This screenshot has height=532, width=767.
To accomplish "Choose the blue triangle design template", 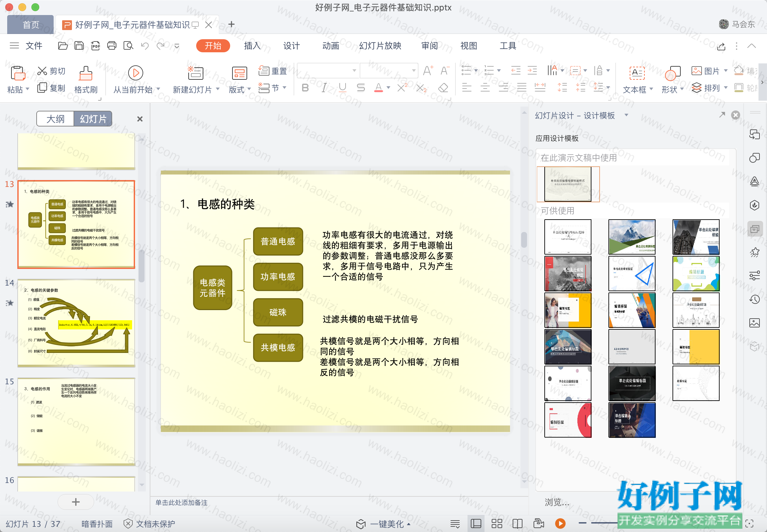I will click(x=632, y=274).
